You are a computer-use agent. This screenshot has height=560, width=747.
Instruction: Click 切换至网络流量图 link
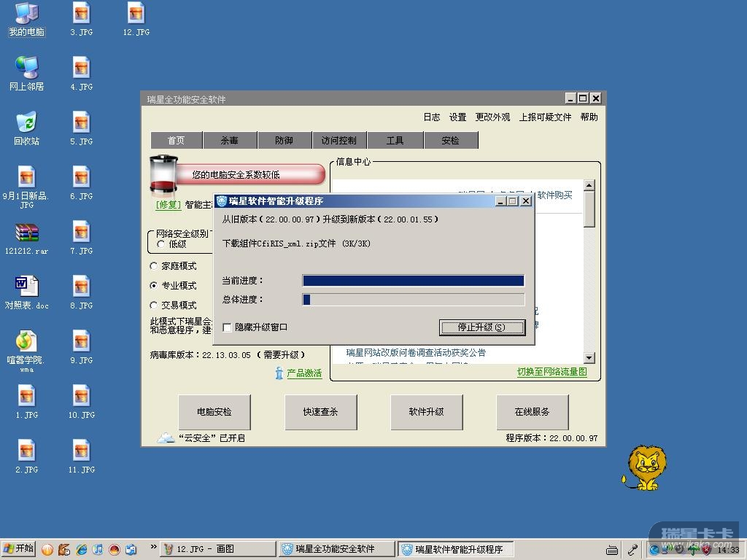(x=552, y=372)
